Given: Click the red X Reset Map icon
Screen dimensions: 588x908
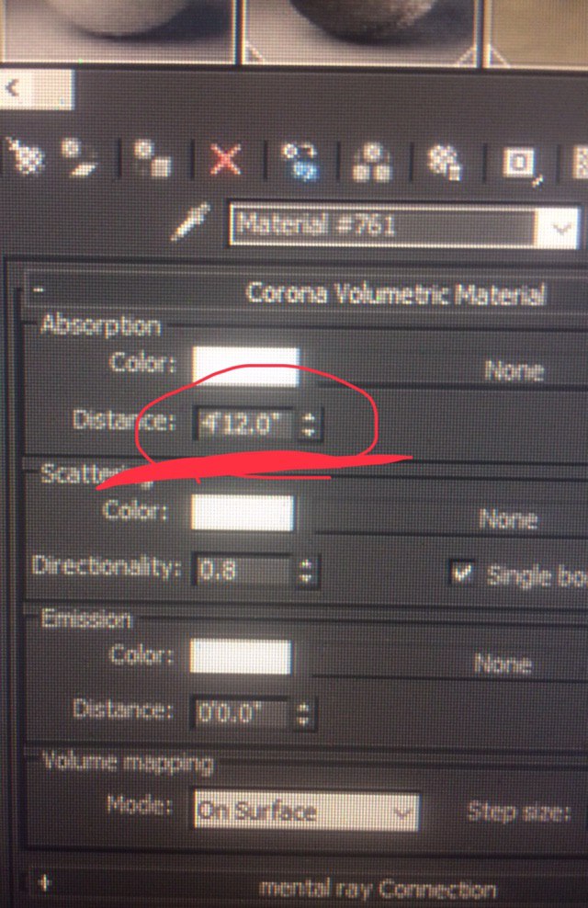Looking at the screenshot, I should (x=225, y=159).
